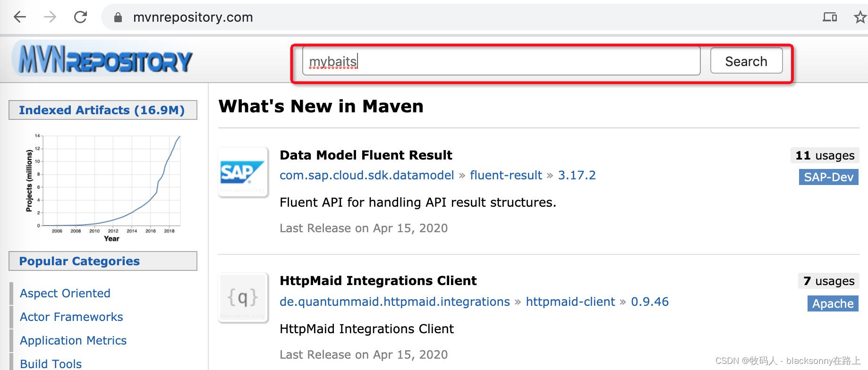Bookmark page with the star icon
This screenshot has height=370, width=868.
pos(860,17)
